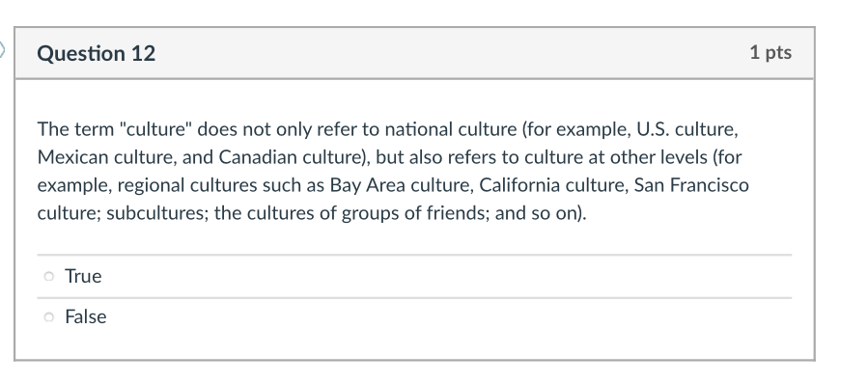This screenshot has width=868, height=383.
Task: Choose the "True" answer label text
Action: pyautogui.click(x=83, y=276)
